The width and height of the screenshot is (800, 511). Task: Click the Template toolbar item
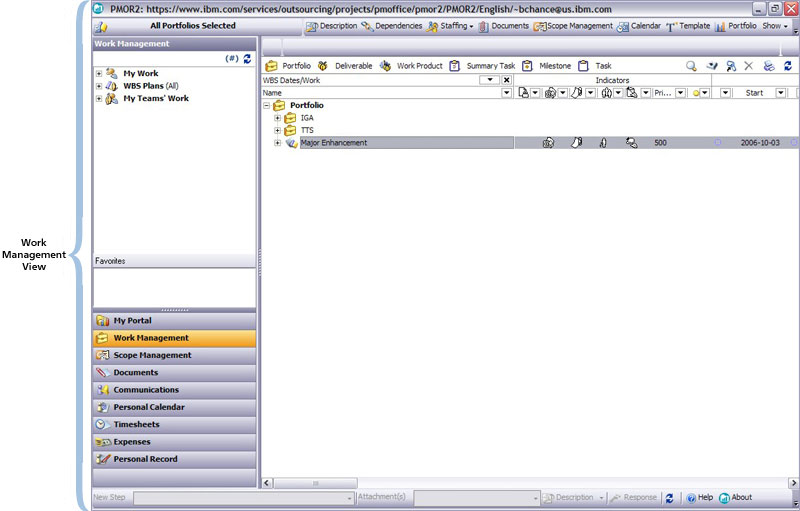coord(688,26)
